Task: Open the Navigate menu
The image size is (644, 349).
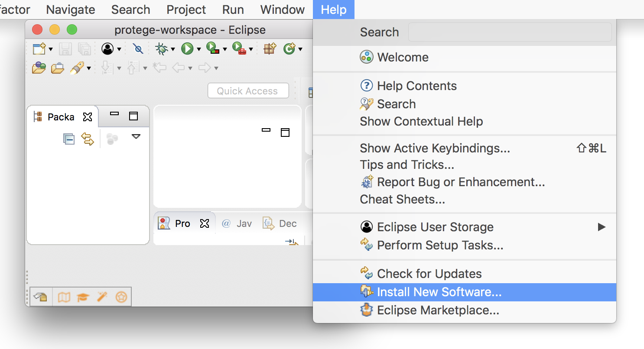Action: (71, 10)
